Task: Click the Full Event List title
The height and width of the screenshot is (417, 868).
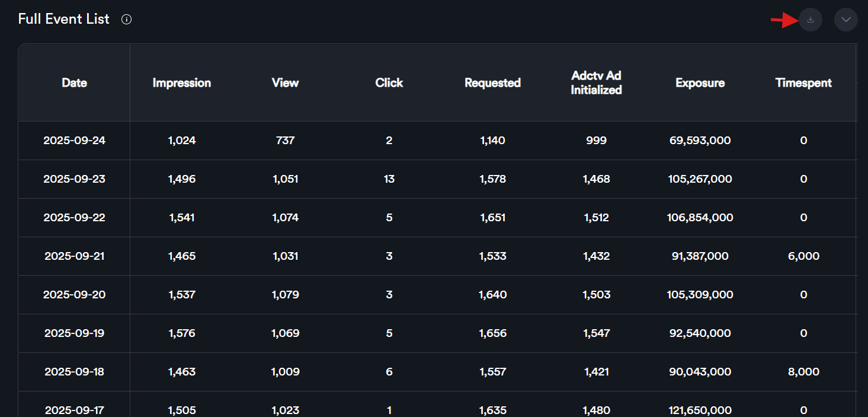Action: (63, 19)
